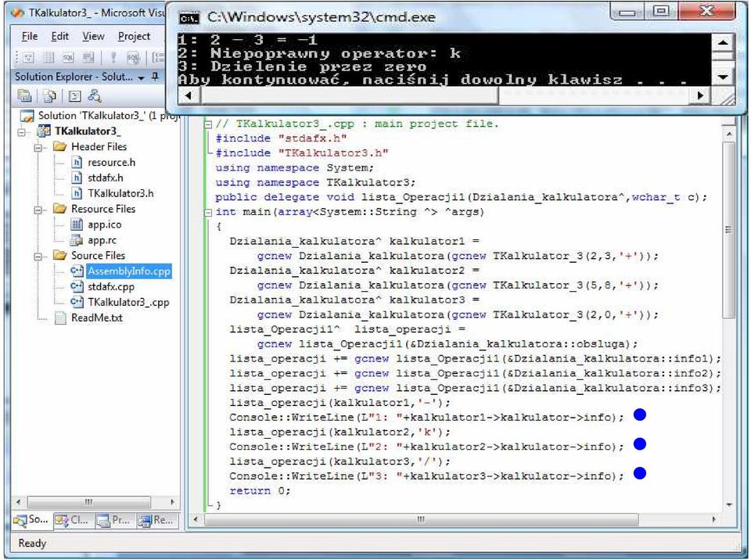This screenshot has width=751, height=560.
Task: Click the app.rc file icon
Action: [x=76, y=240]
